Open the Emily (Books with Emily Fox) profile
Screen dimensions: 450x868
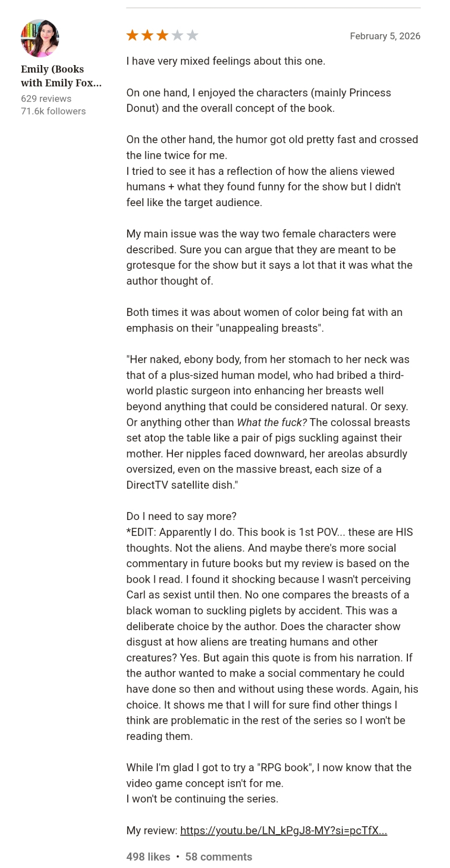61,76
